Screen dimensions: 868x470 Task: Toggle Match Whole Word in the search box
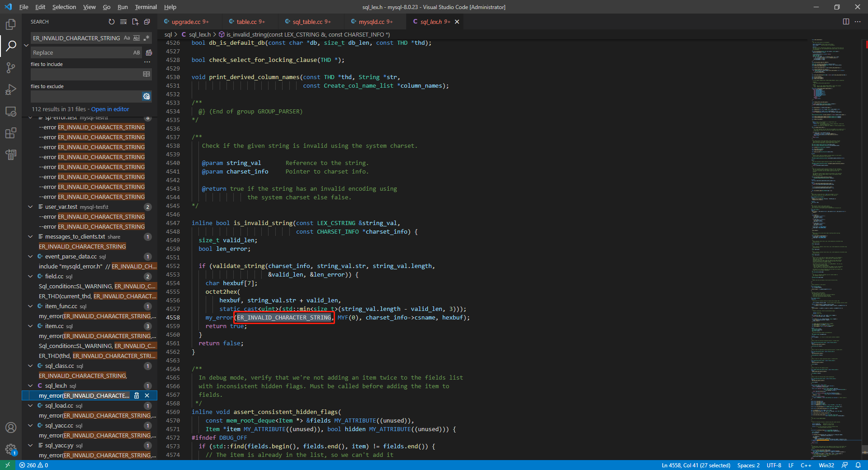coord(137,38)
